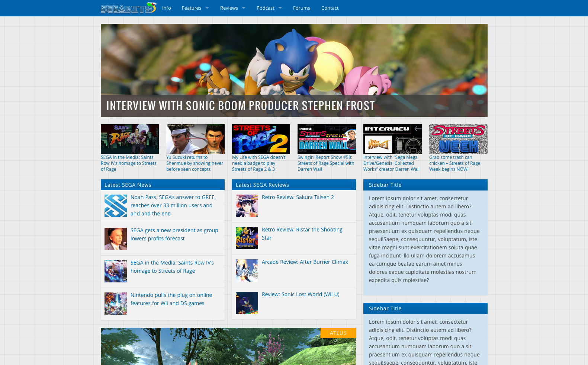Open Retro Review: Sakura Taisen 2

(x=298, y=197)
